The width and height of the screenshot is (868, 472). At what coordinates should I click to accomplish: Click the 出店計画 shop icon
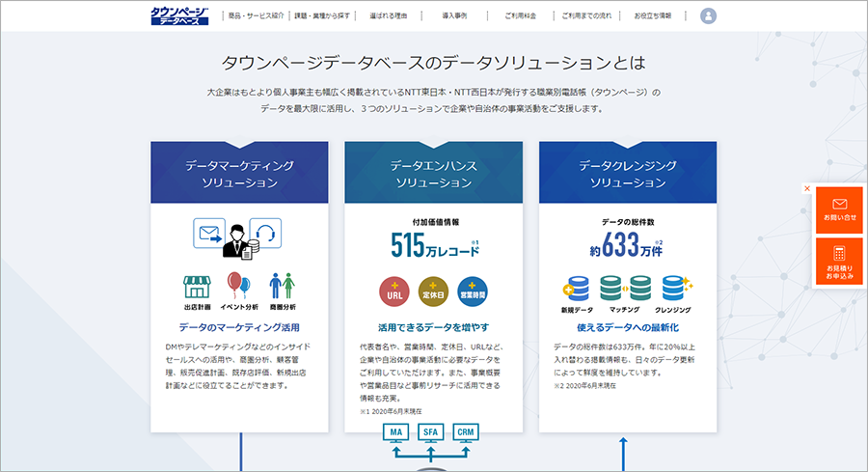[197, 287]
